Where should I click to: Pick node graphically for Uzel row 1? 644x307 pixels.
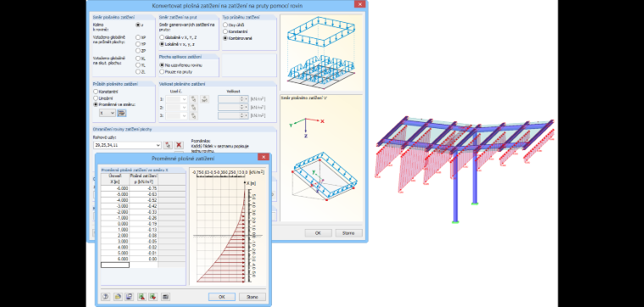point(194,99)
